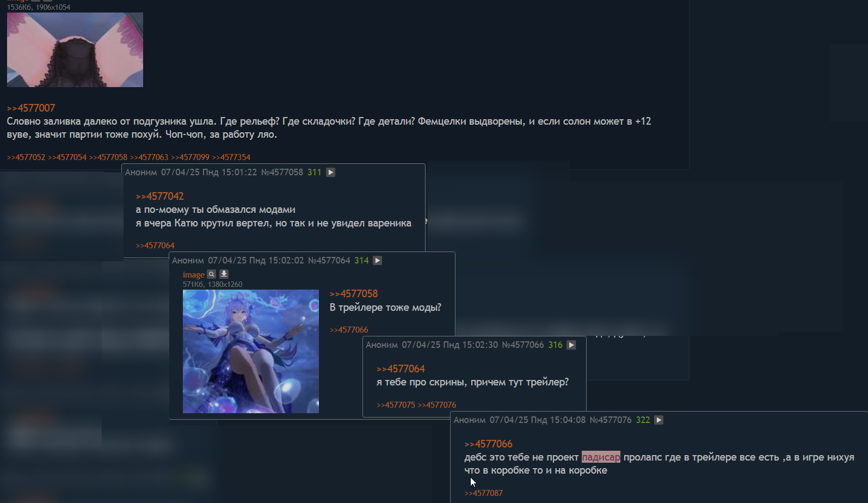Open the blue anime girl thumbnail
Screen dimensions: 868x503
click(251, 351)
